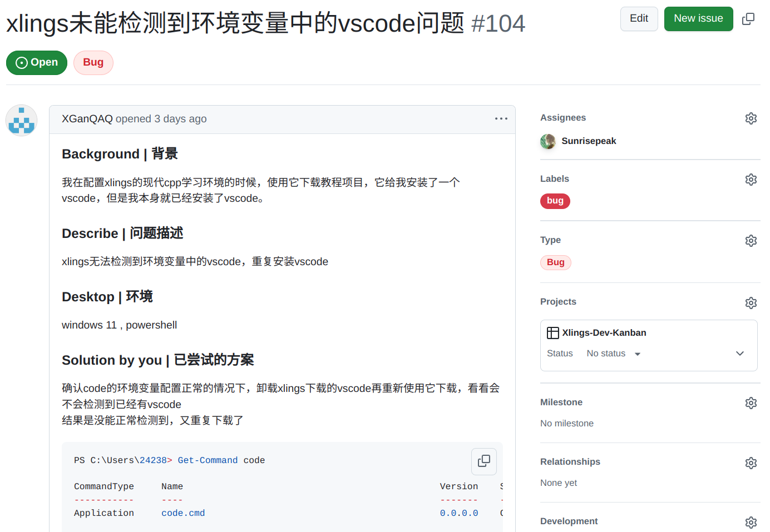Click the 'None yet' text under Relationships
The width and height of the screenshot is (770, 532).
559,483
